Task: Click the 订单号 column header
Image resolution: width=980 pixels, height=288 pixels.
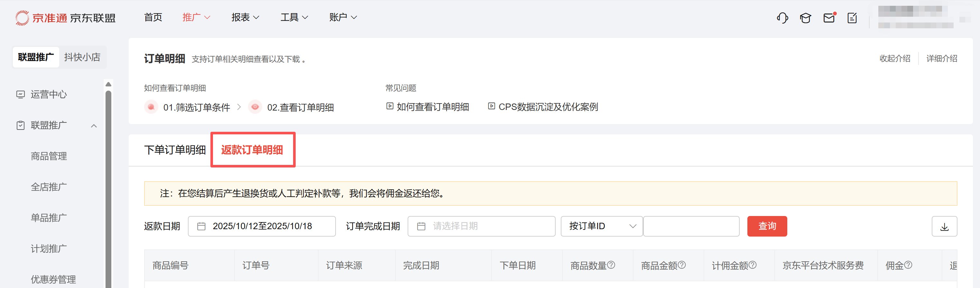Action: point(256,265)
